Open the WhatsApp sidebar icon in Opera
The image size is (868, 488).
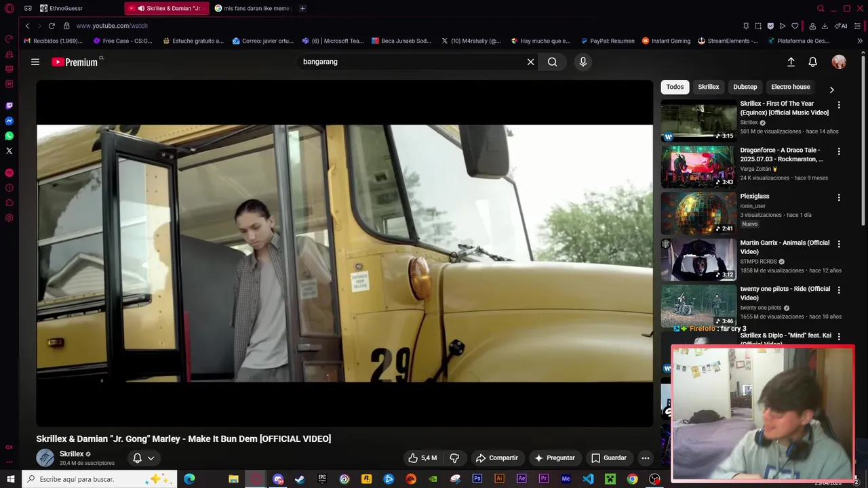click(x=9, y=136)
